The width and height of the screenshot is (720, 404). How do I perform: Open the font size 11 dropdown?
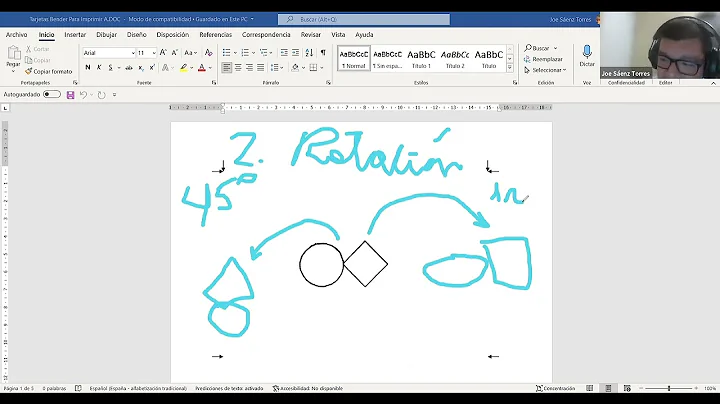pyautogui.click(x=154, y=53)
